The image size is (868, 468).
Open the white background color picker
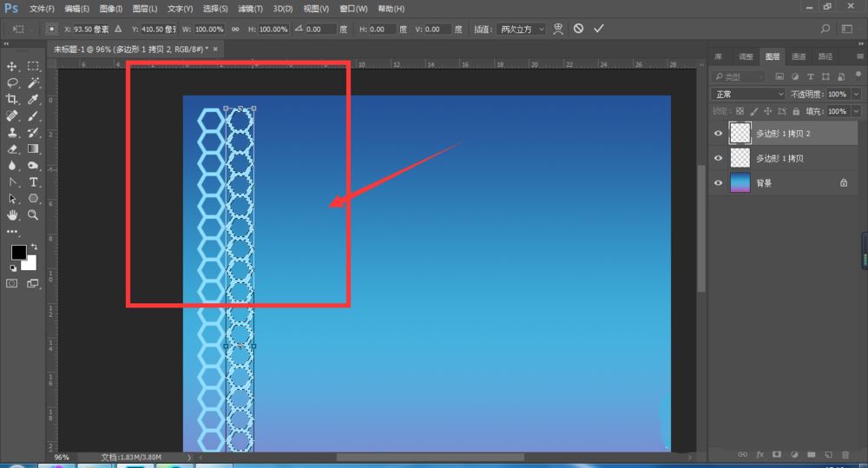[x=31, y=265]
